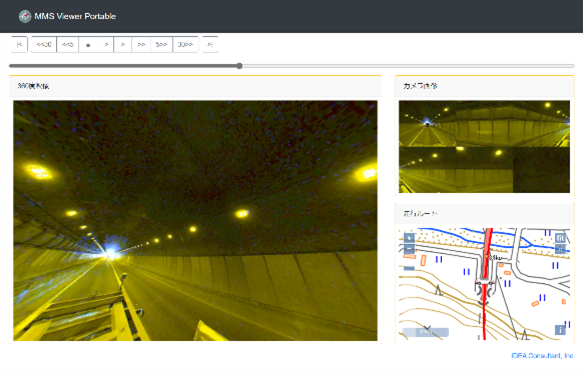The width and height of the screenshot is (583, 376).
Task: Click the arrow button right of stop
Action: click(106, 45)
